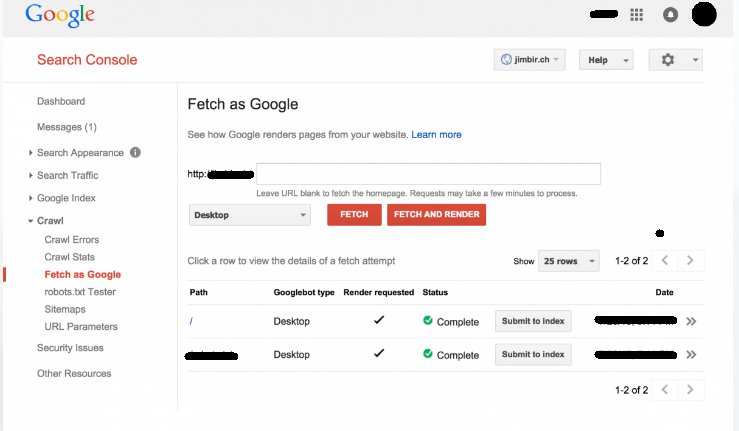Click the render checkmark in / row
The width and height of the screenshot is (739, 431).
379,320
